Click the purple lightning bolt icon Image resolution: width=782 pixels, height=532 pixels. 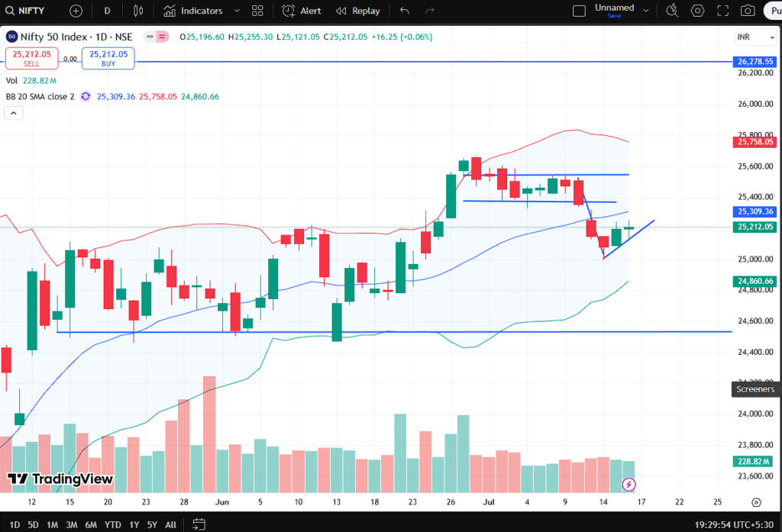(x=629, y=484)
